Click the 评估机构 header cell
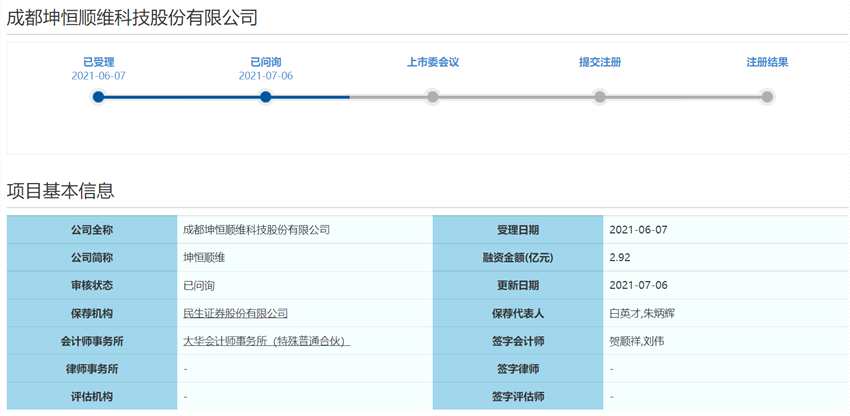The image size is (850, 416). (92, 397)
